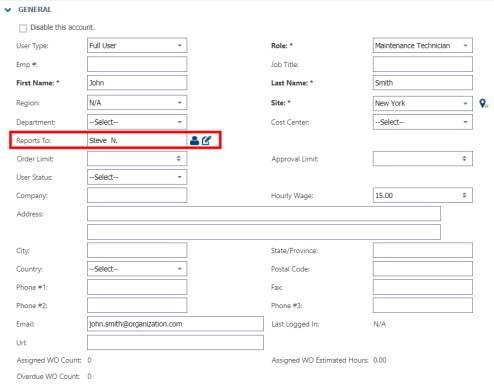Click the Last Logged In N/A value

click(380, 324)
